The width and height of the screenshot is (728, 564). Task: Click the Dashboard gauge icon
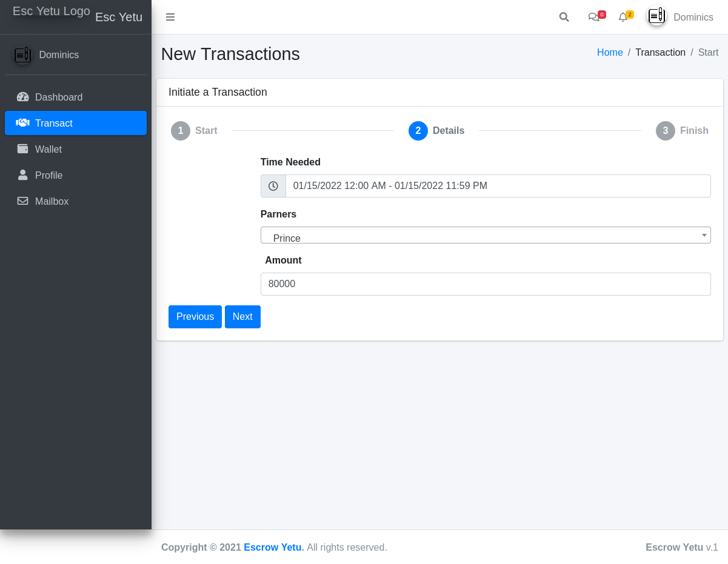click(x=23, y=97)
